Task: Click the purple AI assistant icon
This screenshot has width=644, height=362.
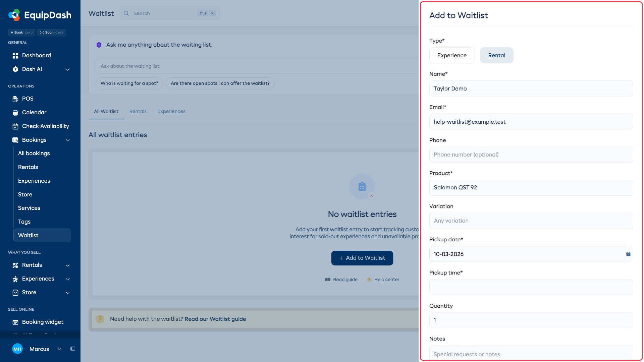Action: [99, 45]
